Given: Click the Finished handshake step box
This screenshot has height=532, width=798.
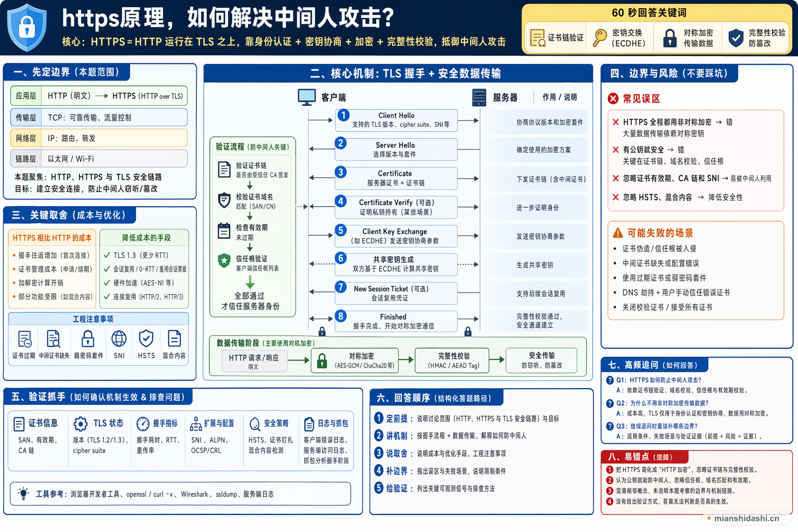Looking at the screenshot, I should click(396, 321).
